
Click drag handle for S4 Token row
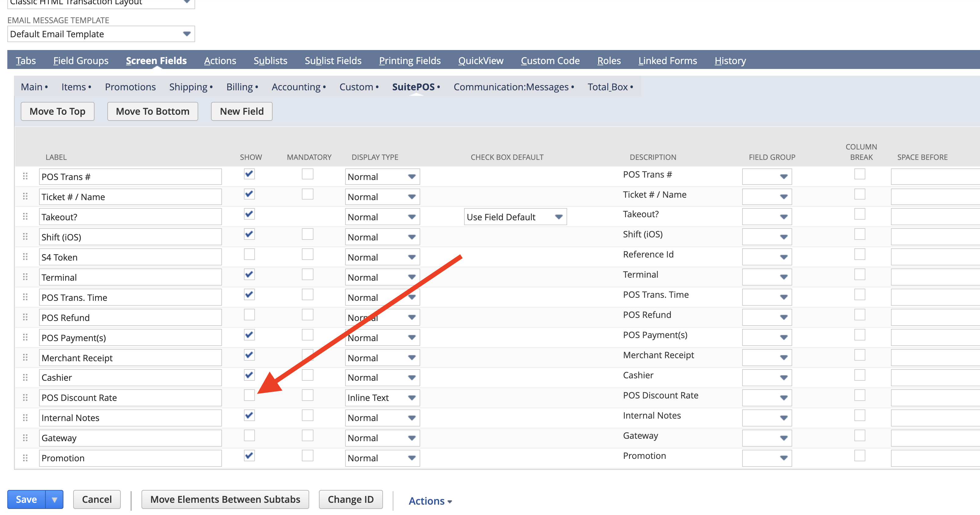[x=25, y=257]
